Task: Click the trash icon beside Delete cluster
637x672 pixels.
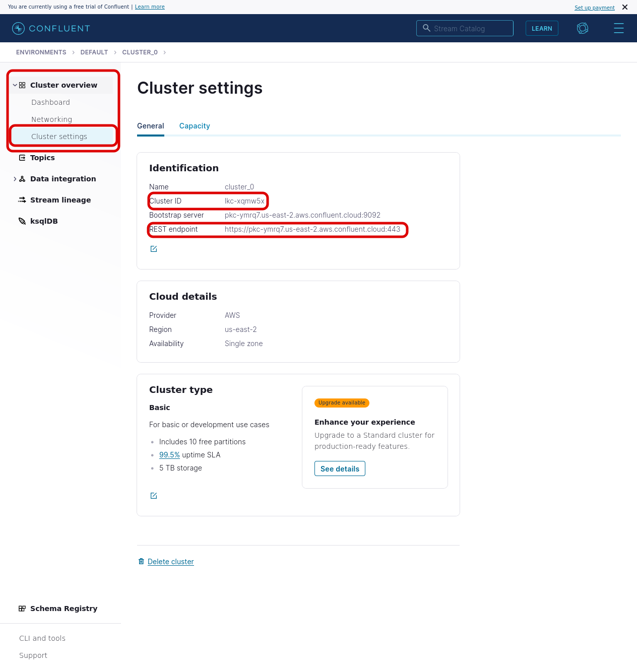Action: pyautogui.click(x=141, y=561)
